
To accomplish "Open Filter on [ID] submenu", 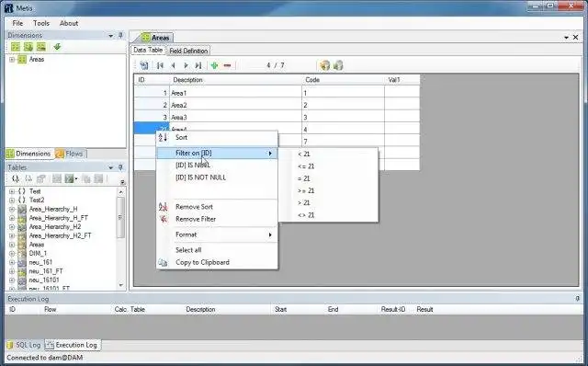I will pos(217,154).
